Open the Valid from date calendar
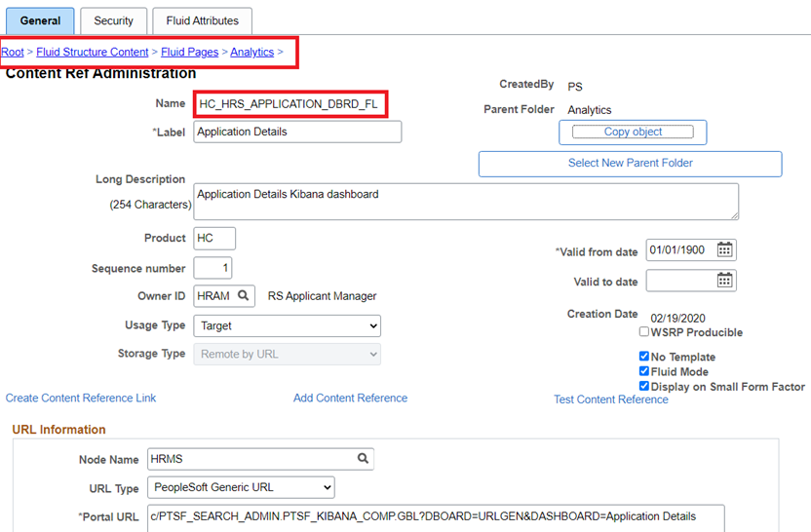The image size is (811, 532). pyautogui.click(x=724, y=250)
